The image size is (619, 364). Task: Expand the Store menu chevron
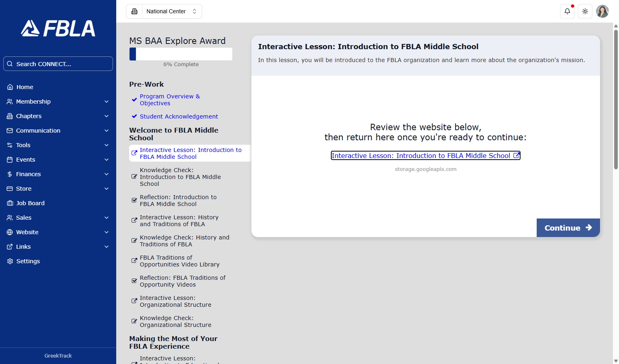[x=107, y=189]
